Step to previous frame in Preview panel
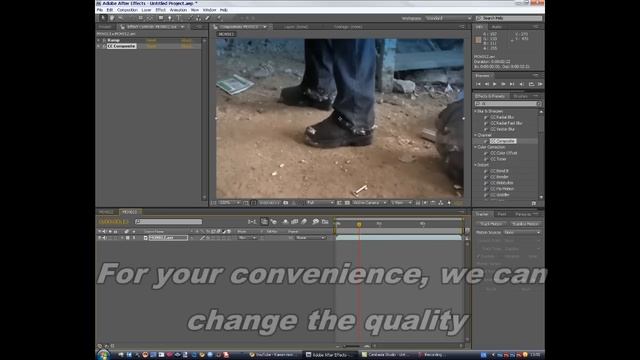The image size is (640, 360). pos(487,84)
